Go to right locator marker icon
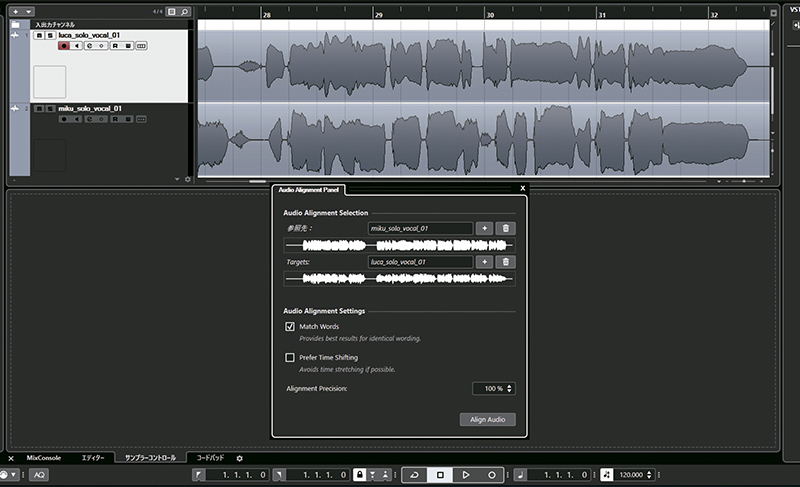Screen dimensions: 800x487 (x=279, y=475)
